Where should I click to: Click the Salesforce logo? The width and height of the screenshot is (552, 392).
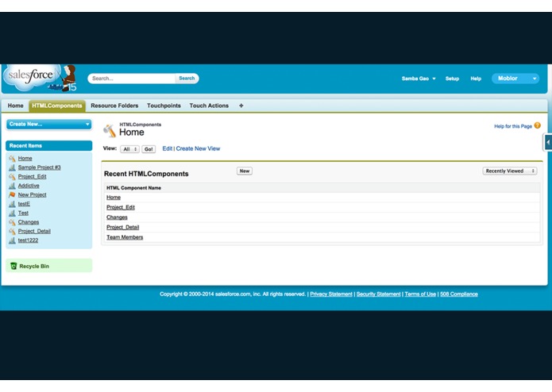point(40,78)
